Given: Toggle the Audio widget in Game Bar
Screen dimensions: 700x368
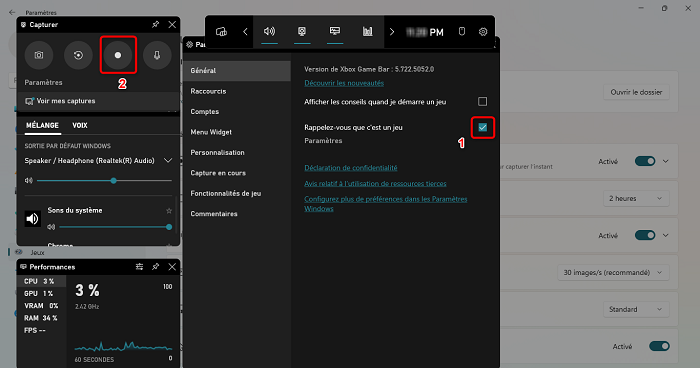Looking at the screenshot, I should tap(269, 31).
